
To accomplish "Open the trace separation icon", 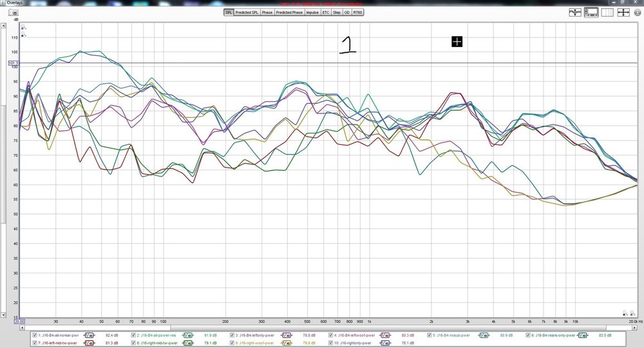I will point(575,12).
